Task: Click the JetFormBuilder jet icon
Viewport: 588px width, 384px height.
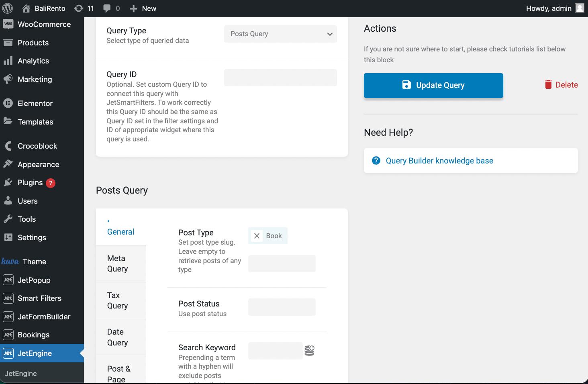Action: (8, 317)
